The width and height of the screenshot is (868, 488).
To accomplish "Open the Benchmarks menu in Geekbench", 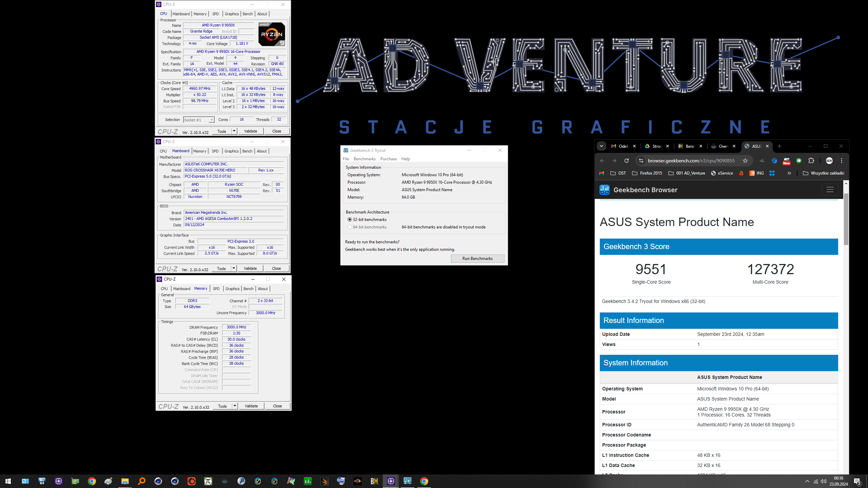I will (x=364, y=159).
